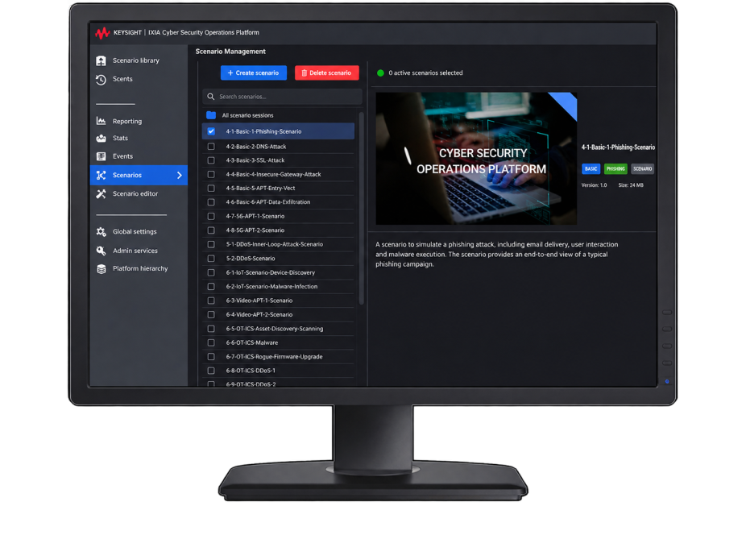Click the Scenarios icon in the sidebar
This screenshot has width=746, height=560.
pos(101,175)
